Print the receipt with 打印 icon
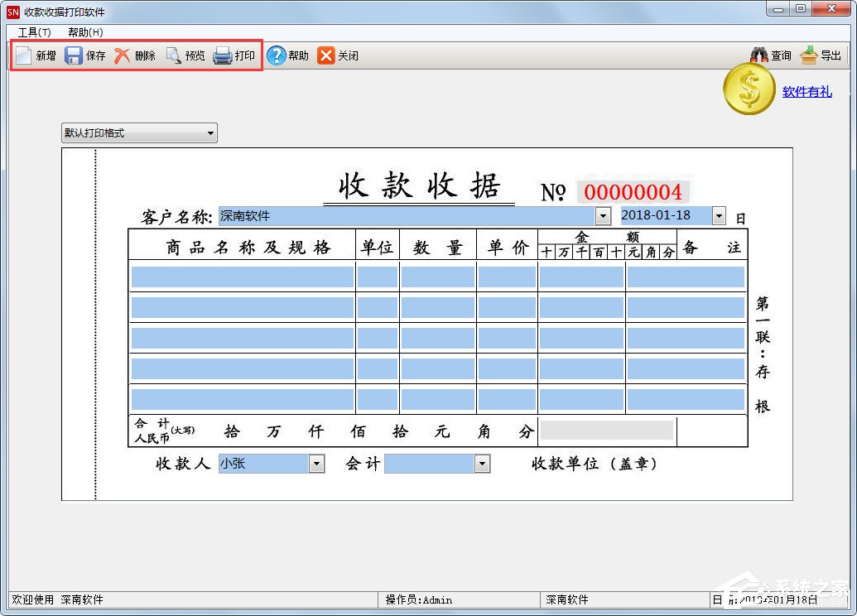 point(223,55)
